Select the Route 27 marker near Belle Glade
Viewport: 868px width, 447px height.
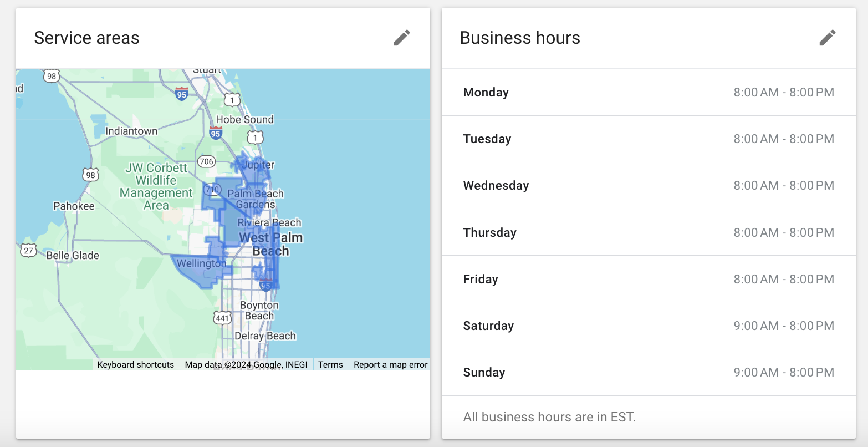[27, 251]
